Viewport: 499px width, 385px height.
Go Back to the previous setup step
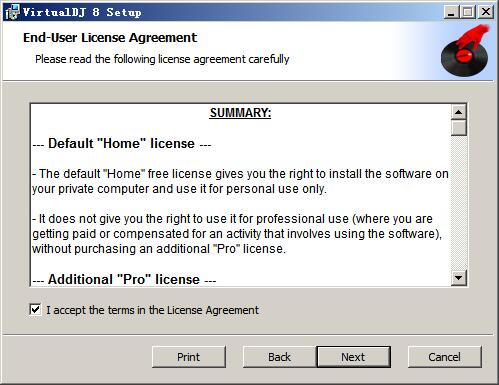279,357
